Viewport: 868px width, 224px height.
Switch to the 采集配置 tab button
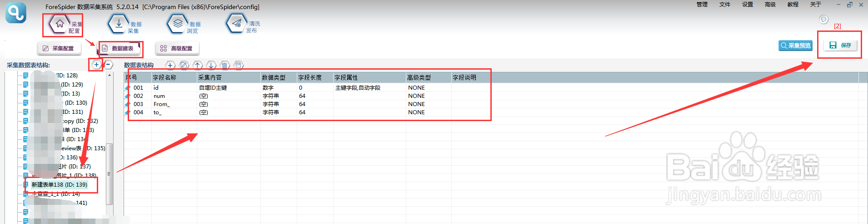[59, 48]
